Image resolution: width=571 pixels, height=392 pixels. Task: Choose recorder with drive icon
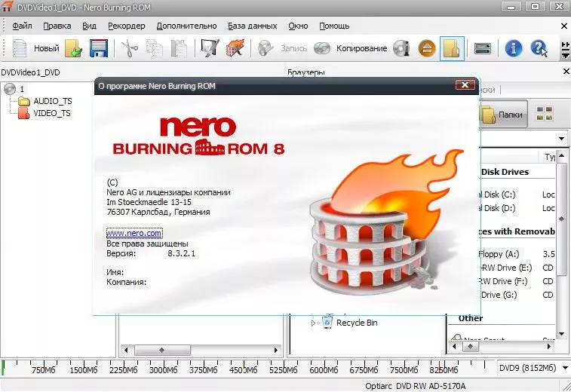483,48
